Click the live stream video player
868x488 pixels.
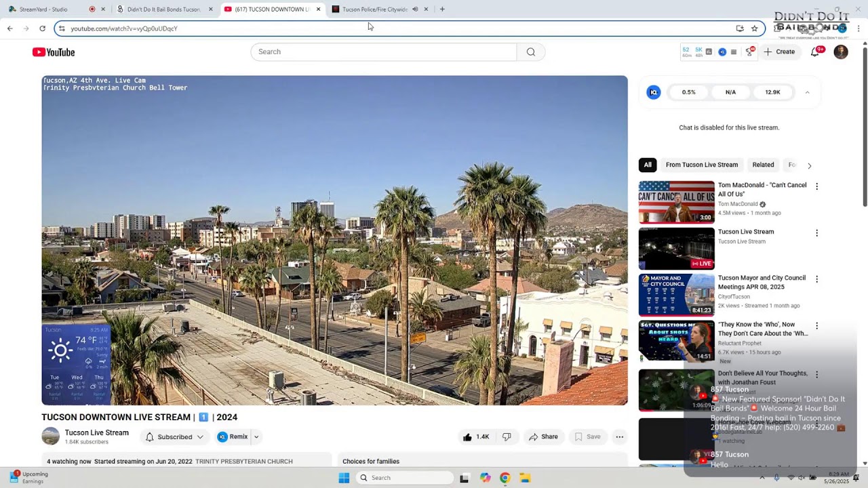point(334,241)
